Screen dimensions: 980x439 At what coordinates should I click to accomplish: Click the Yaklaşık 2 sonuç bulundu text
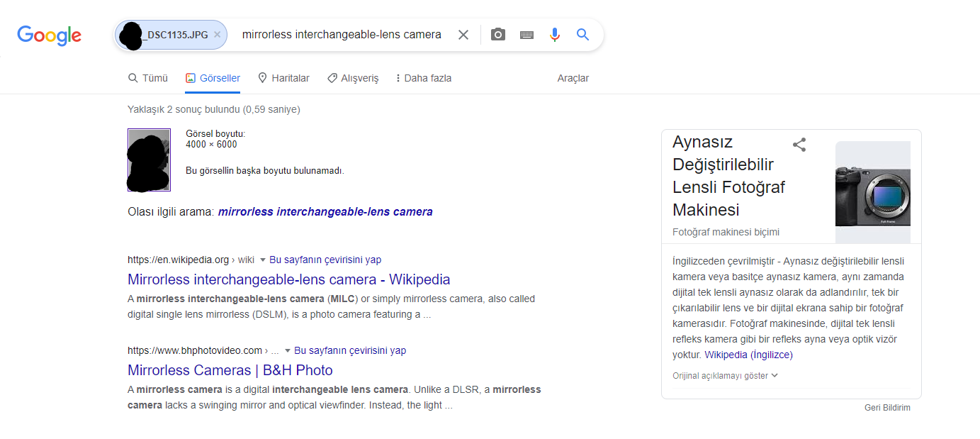214,109
